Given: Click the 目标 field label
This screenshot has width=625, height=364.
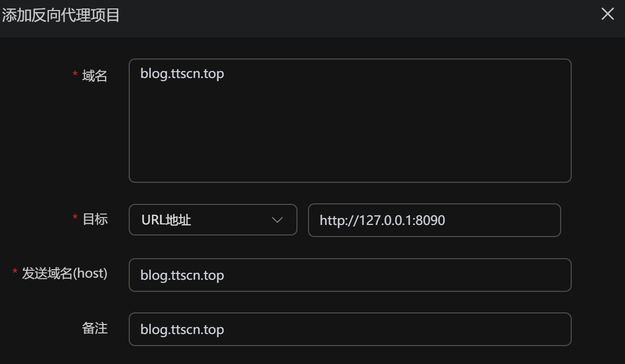Looking at the screenshot, I should [95, 219].
